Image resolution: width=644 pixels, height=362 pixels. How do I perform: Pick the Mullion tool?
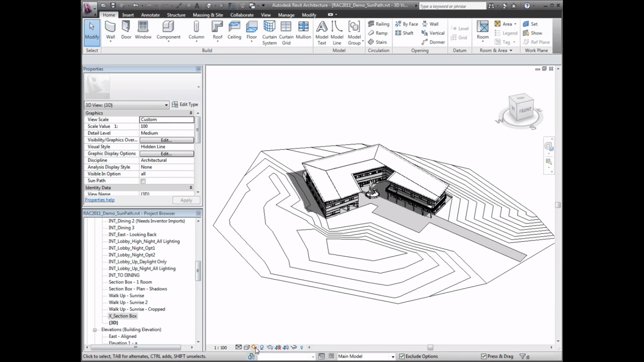pyautogui.click(x=303, y=30)
